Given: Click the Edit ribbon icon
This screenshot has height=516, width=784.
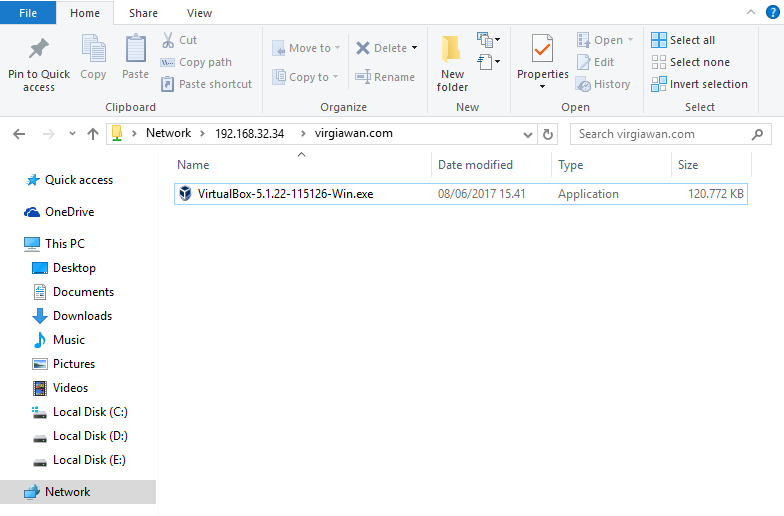Looking at the screenshot, I should point(584,62).
